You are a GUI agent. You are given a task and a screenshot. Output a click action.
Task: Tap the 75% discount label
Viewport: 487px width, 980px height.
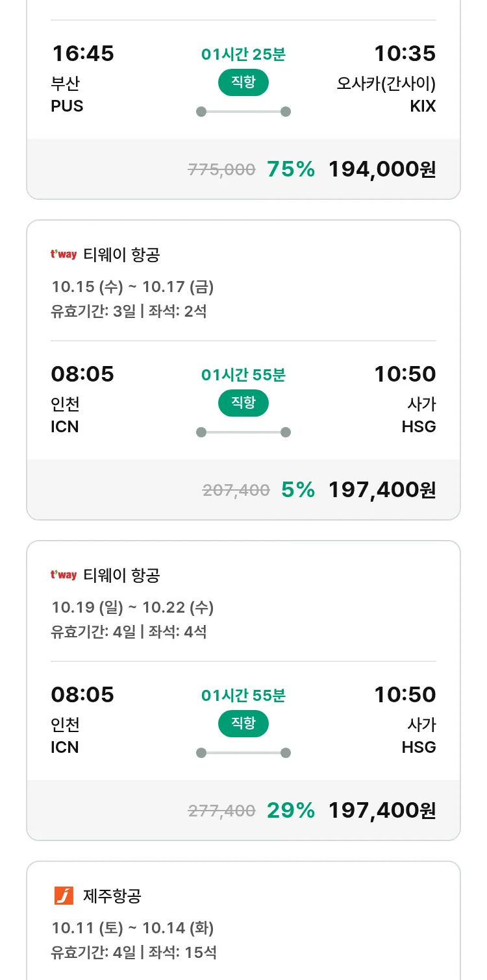tap(290, 169)
